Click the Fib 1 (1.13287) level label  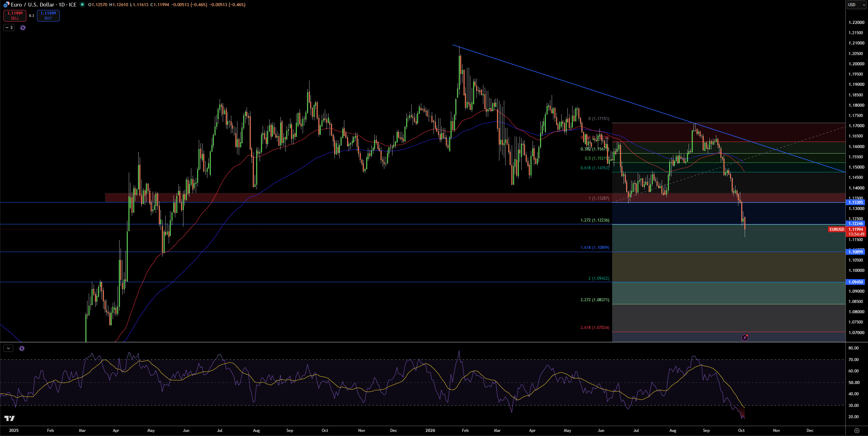[x=598, y=198]
